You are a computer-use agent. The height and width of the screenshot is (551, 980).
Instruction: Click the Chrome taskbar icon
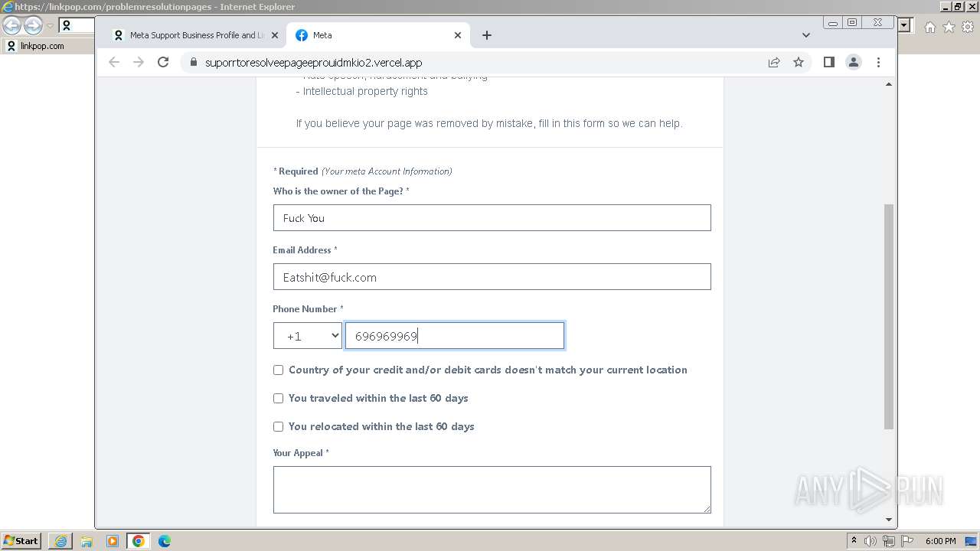pyautogui.click(x=139, y=541)
